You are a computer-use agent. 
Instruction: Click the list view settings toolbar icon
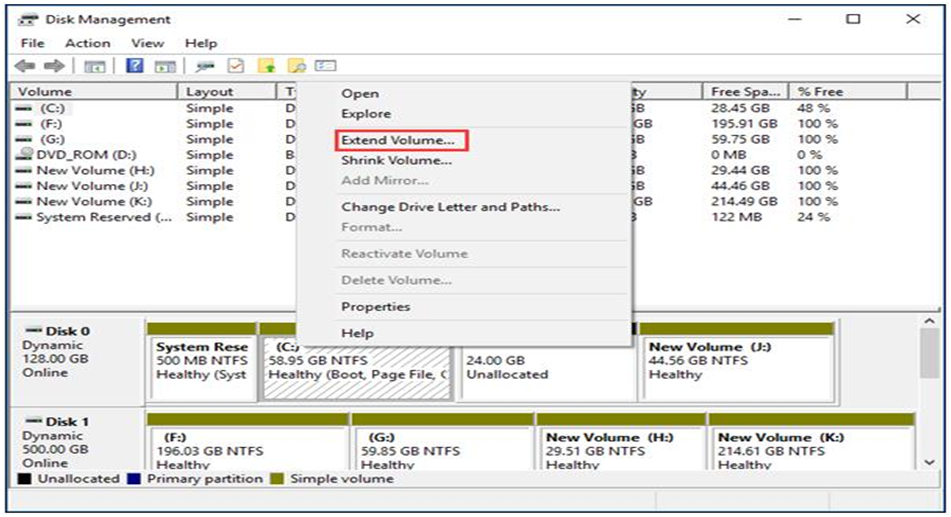tap(326, 66)
